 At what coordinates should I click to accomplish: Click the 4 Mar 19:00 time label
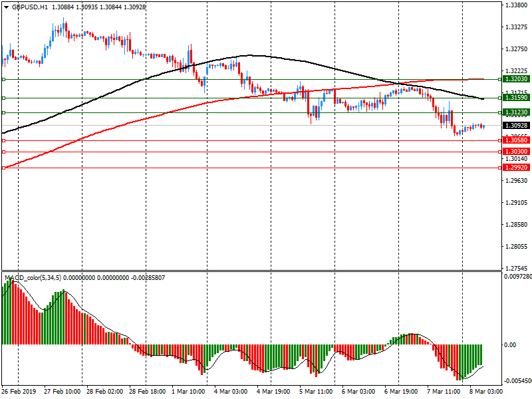[273, 392]
